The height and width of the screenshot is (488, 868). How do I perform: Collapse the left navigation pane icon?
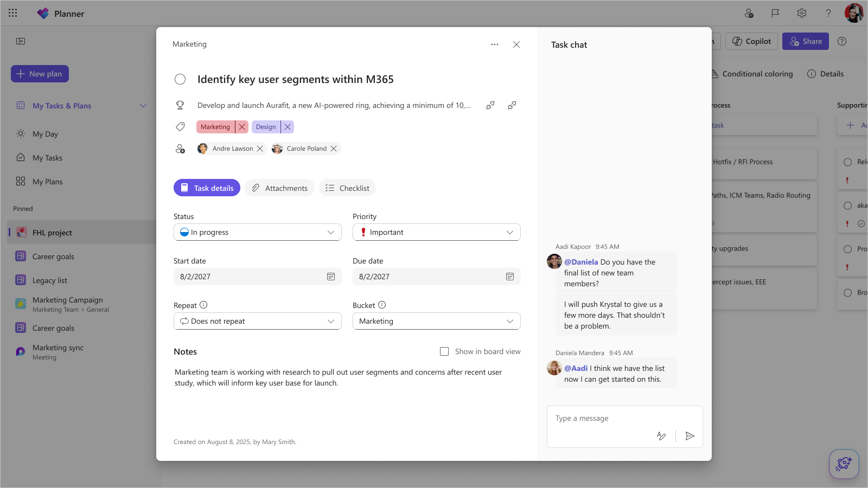(x=21, y=41)
